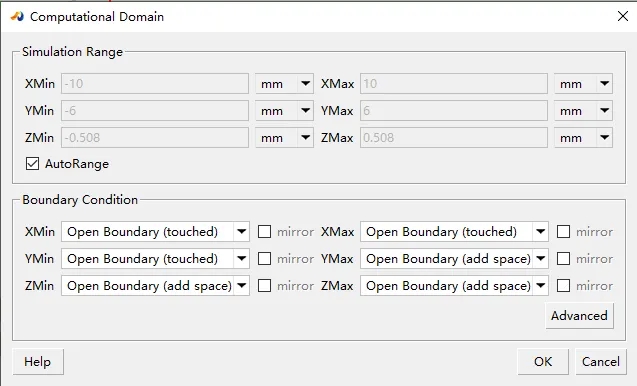This screenshot has width=637, height=386.
Task: Click the XMax value input field
Action: coord(454,84)
